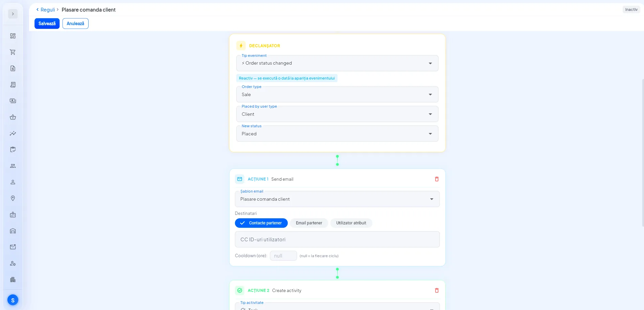
Task: Open the dashboard grid sidebar icon
Action: point(13,36)
